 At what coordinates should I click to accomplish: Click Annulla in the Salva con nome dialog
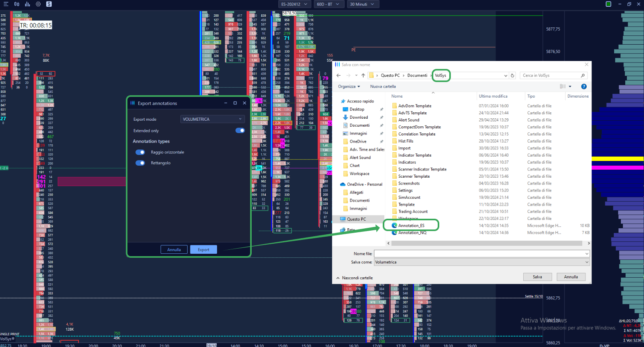[571, 277]
